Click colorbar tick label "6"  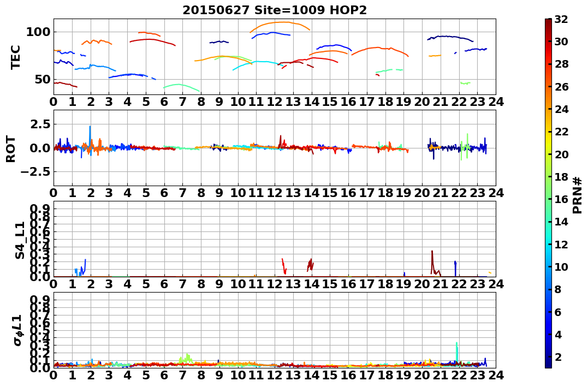558,312
